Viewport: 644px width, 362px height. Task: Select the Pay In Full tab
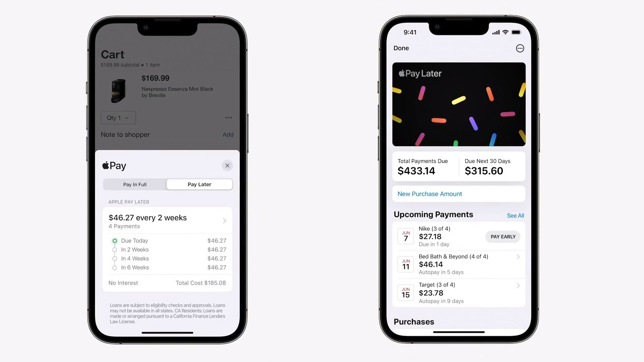pyautogui.click(x=135, y=184)
